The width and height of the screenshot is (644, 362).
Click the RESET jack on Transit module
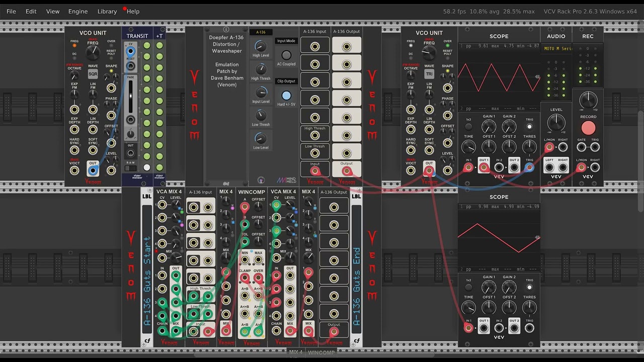[130, 66]
